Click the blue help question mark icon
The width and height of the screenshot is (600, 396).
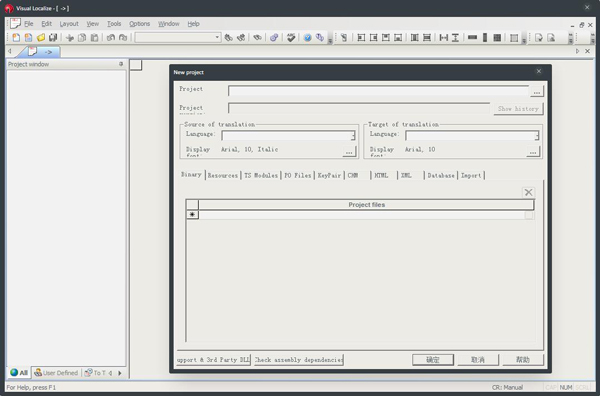click(x=307, y=37)
